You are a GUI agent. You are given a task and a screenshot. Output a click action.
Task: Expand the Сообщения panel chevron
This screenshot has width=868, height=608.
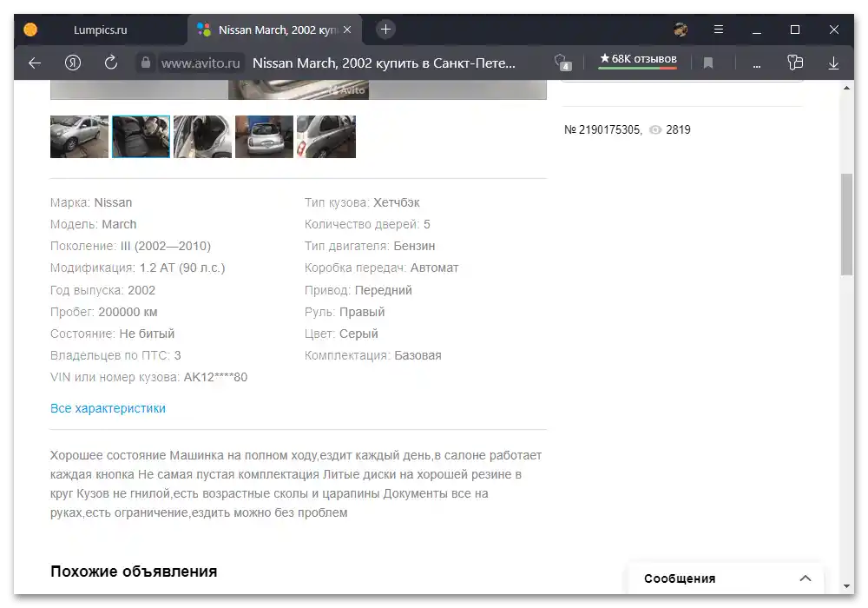[x=805, y=578]
